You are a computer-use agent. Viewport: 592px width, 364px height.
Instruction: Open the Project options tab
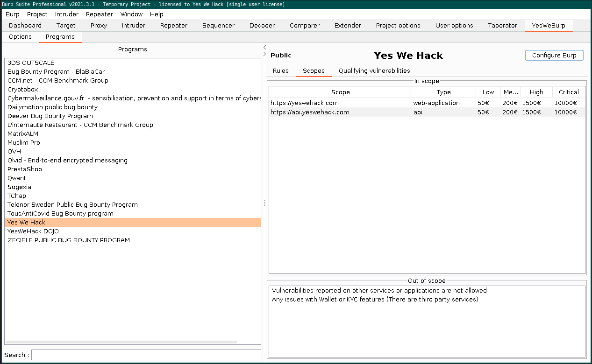click(x=398, y=26)
